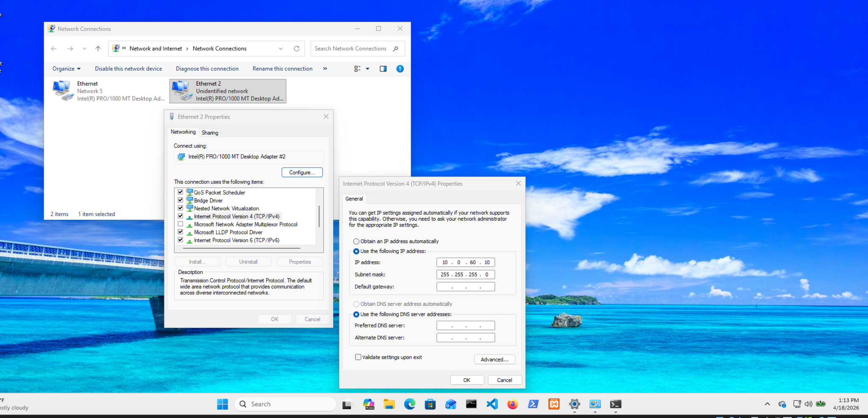Viewport: 868px width, 418px height.
Task: Enable Microsoft Network Adapter Multiplexor Protocol checkbox
Action: click(181, 224)
